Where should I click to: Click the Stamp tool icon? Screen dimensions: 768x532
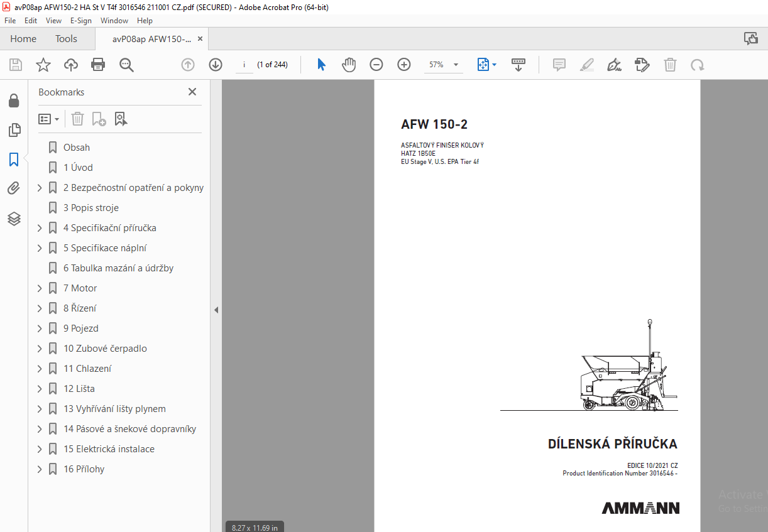tap(642, 65)
